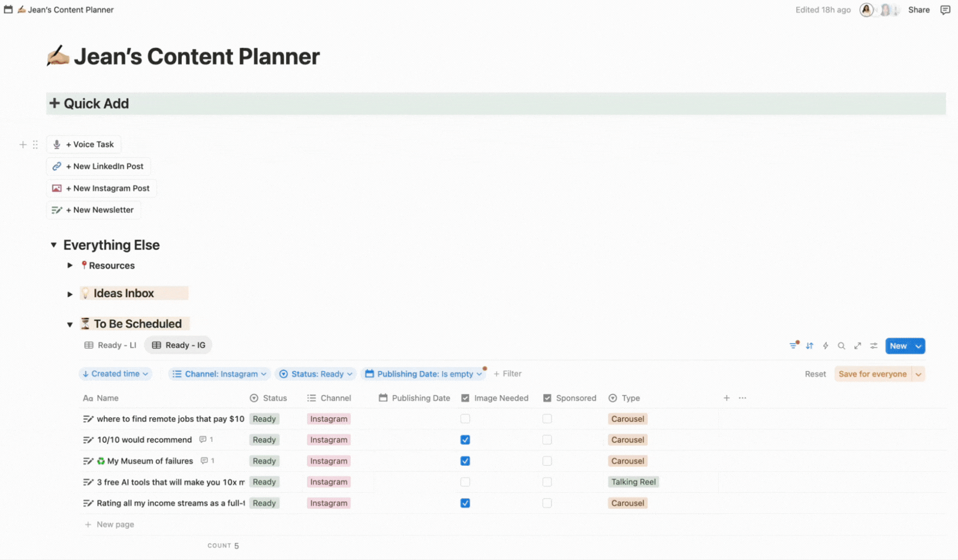Expand the Resources toggle
The image size is (958, 560).
pyautogui.click(x=70, y=266)
